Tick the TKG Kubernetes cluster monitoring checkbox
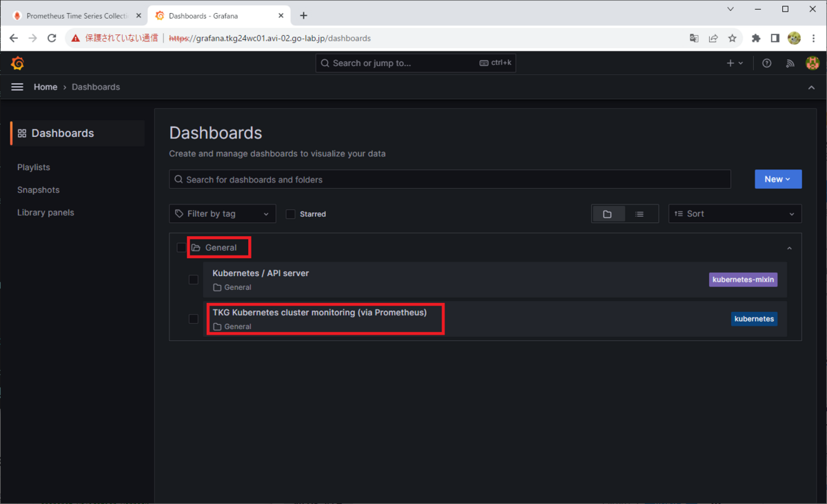The width and height of the screenshot is (827, 504). (194, 319)
